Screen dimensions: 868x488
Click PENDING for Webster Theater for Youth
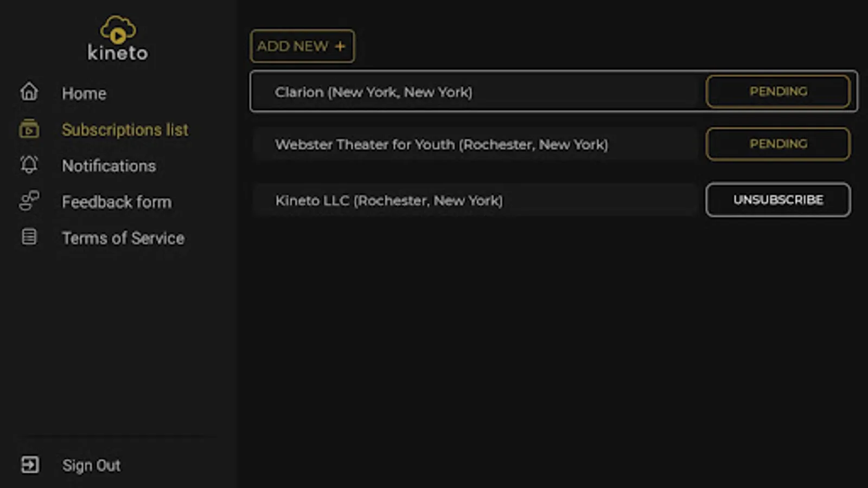point(778,144)
